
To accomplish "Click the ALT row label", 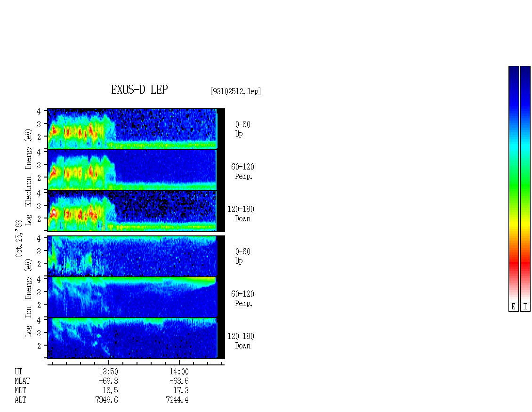I will (x=20, y=400).
